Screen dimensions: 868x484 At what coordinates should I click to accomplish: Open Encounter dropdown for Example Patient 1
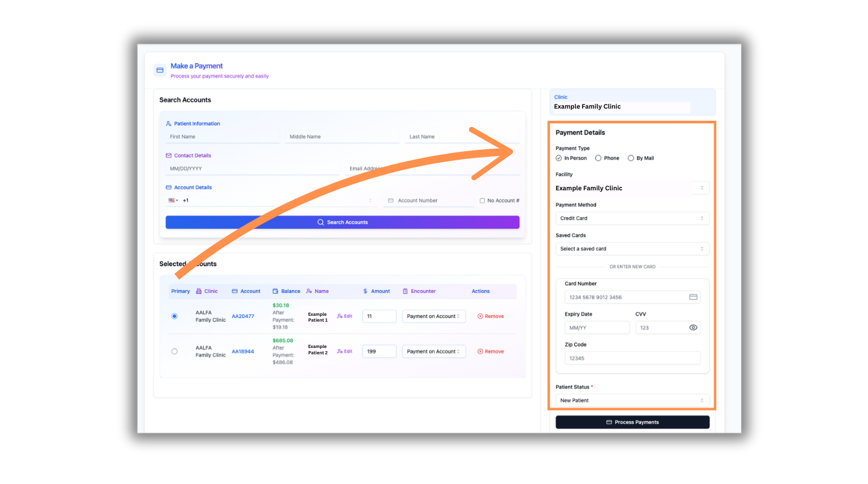(434, 316)
